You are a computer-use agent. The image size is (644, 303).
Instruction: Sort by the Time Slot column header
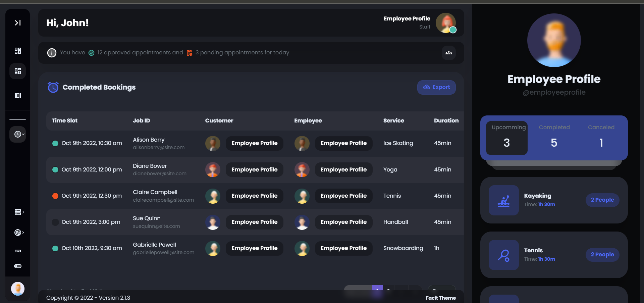point(64,120)
